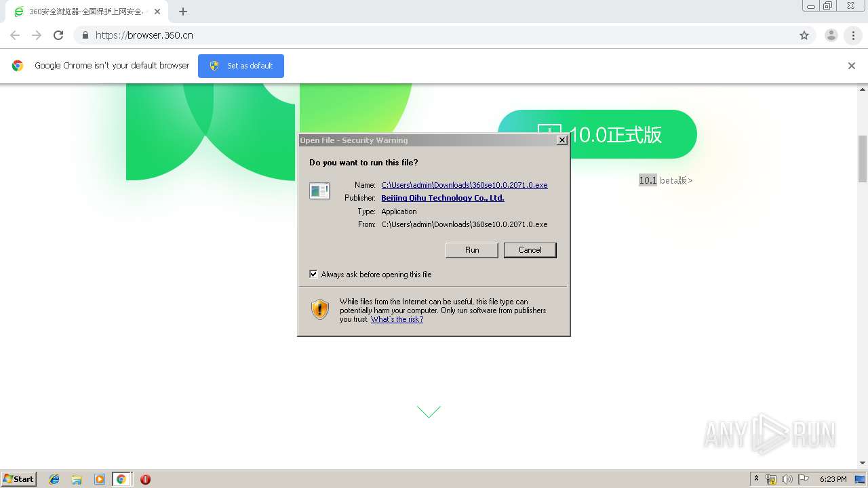Open Windows Explorer from the taskbar
Image resolution: width=868 pixels, height=488 pixels.
[x=77, y=479]
